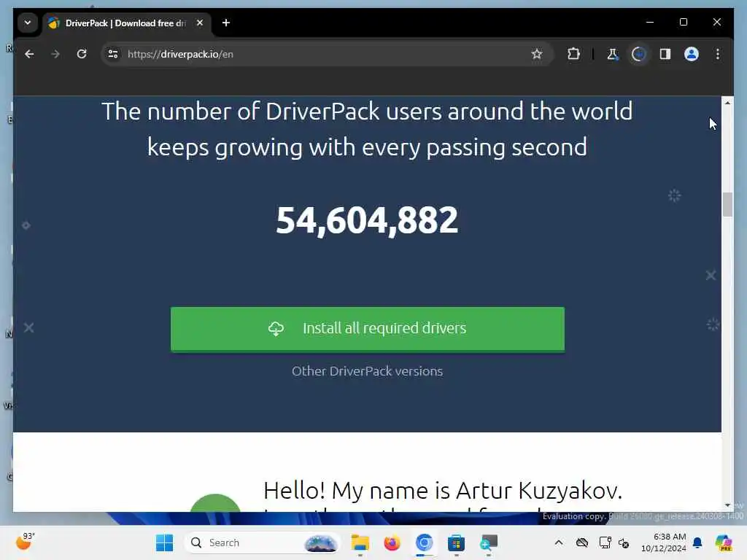Click the scrollbar down arrow
This screenshot has height=560, width=747.
(x=727, y=505)
